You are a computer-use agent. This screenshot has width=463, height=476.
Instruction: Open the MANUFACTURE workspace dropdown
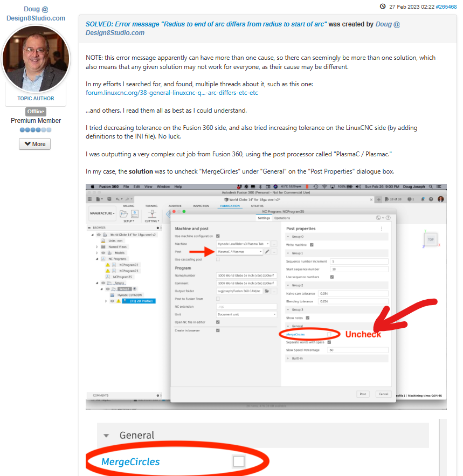point(102,213)
